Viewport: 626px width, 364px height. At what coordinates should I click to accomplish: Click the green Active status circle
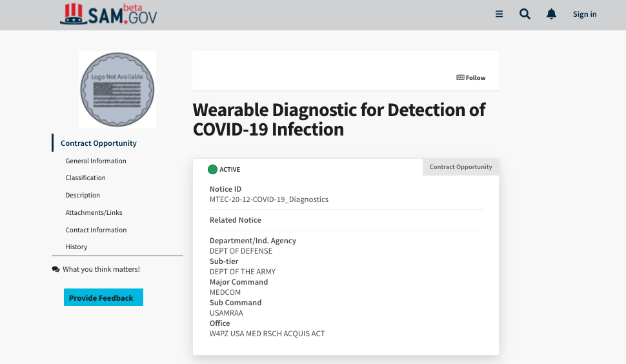point(212,170)
